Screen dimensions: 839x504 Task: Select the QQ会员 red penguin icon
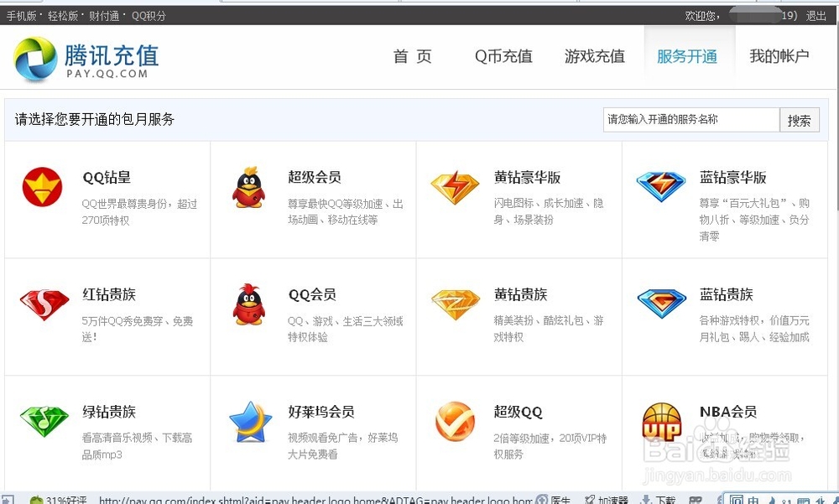[x=249, y=304]
